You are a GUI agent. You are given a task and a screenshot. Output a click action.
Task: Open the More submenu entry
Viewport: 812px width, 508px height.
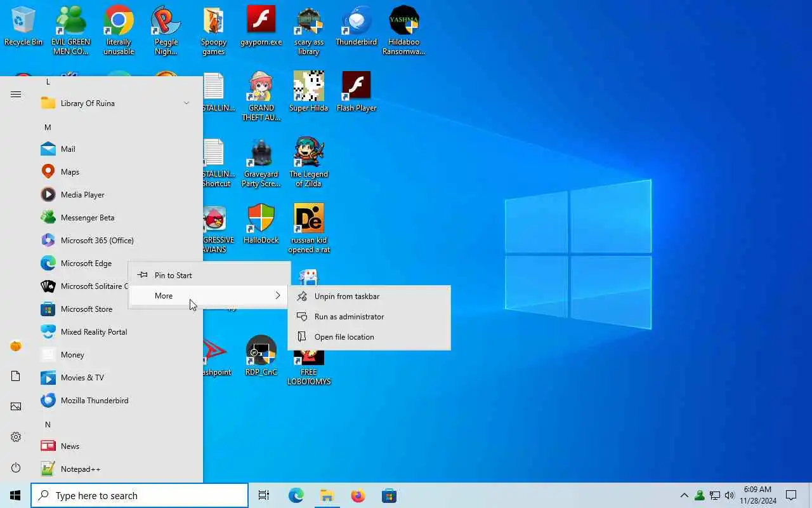[209, 295]
